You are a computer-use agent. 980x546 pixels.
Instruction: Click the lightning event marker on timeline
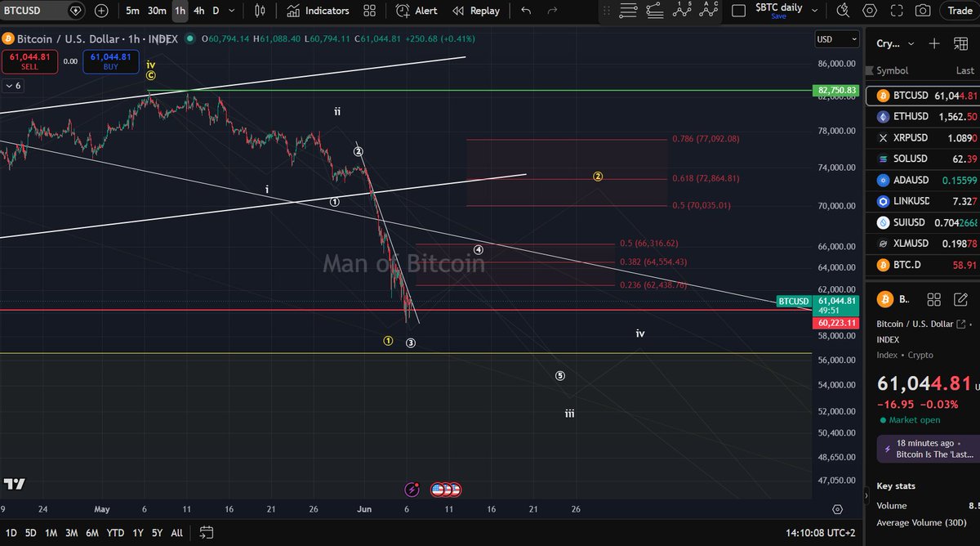point(412,490)
